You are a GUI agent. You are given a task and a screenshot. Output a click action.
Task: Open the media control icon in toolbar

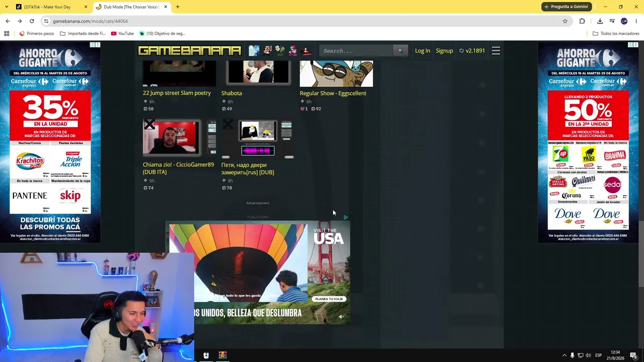tap(612, 21)
